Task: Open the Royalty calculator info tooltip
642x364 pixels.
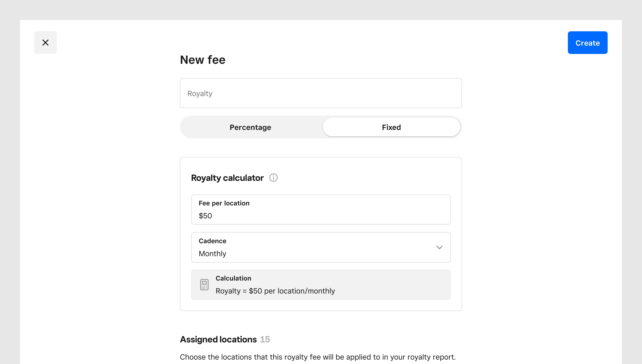Action: (273, 177)
